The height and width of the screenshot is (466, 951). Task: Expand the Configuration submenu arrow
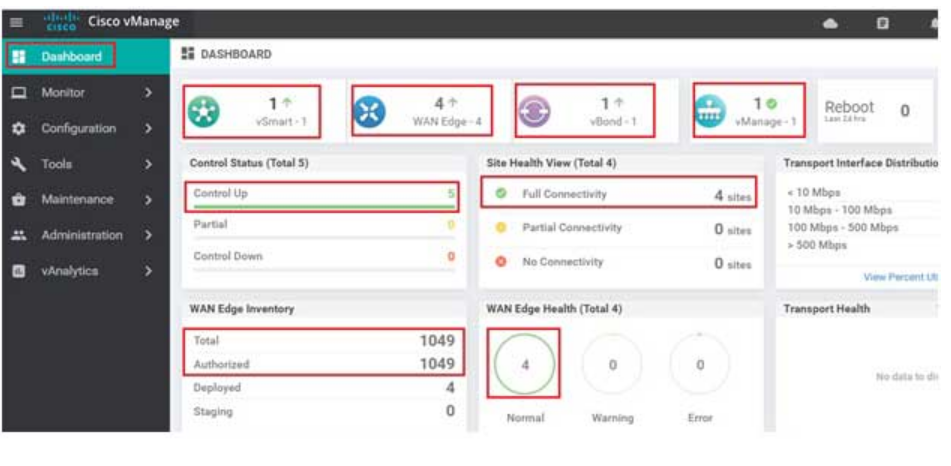148,129
